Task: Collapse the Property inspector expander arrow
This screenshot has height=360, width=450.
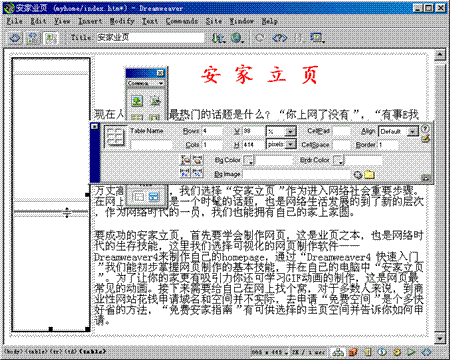Action: 425,178
